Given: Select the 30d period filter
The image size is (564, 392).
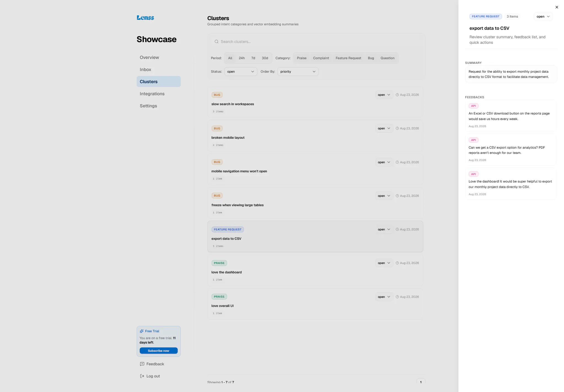Looking at the screenshot, I should 265,58.
